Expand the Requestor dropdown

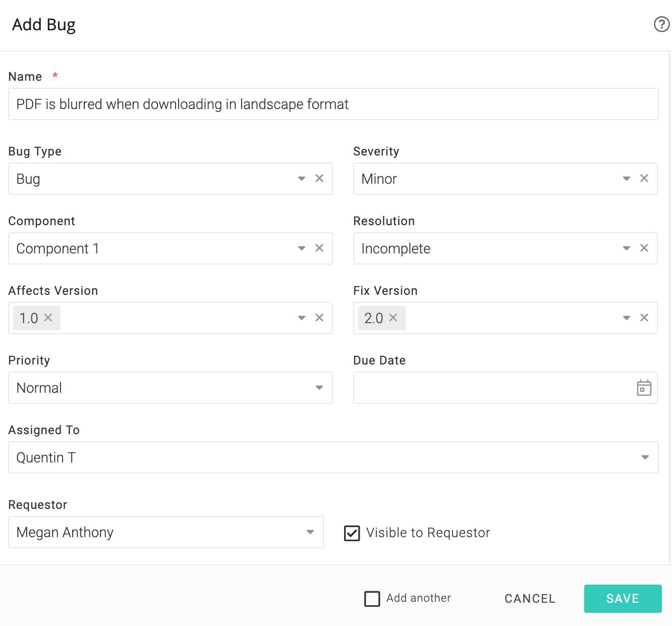point(310,532)
